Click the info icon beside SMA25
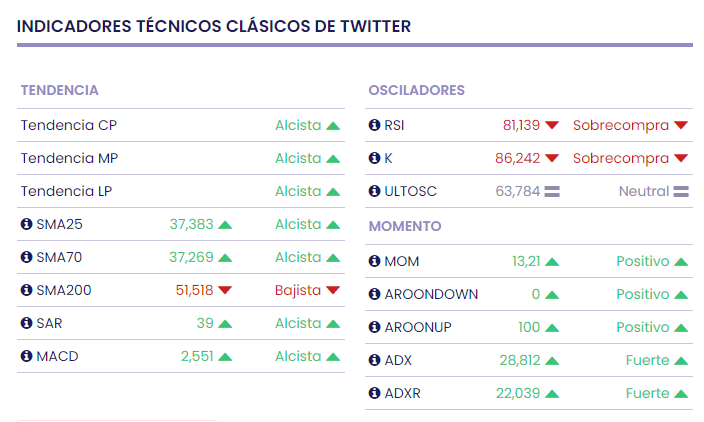The image size is (704, 422). (x=27, y=225)
